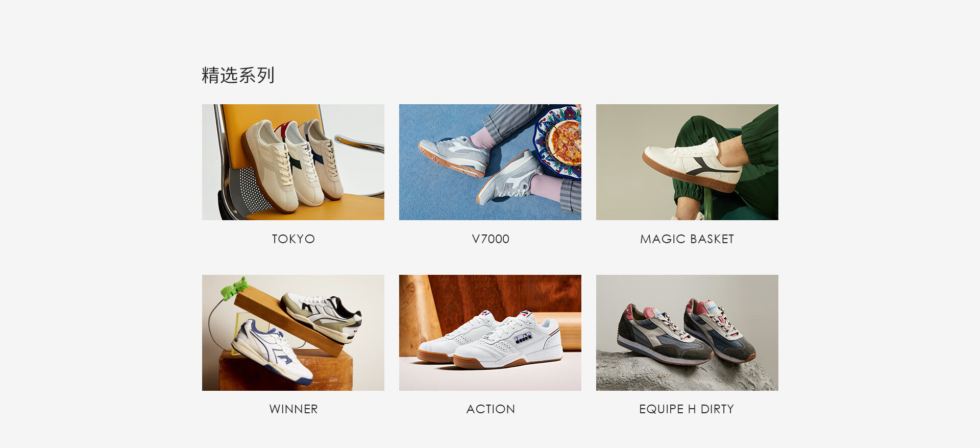Image resolution: width=980 pixels, height=448 pixels.
Task: Open the MAGIC BASKET sneaker photo
Action: point(687,162)
